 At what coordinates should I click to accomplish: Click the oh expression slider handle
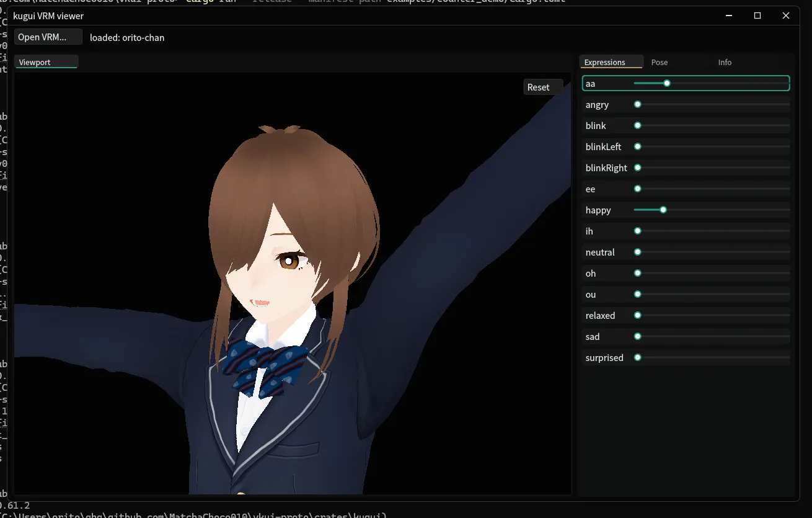coord(637,274)
